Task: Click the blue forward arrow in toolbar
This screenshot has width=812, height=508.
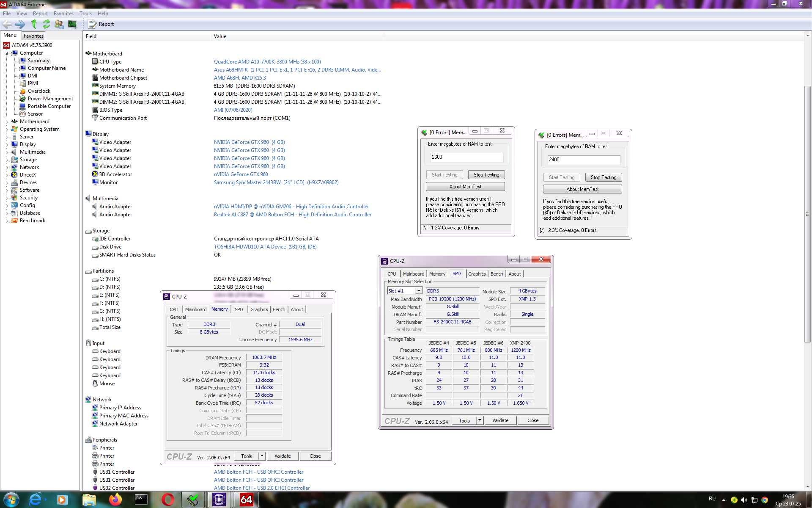Action: pyautogui.click(x=20, y=24)
